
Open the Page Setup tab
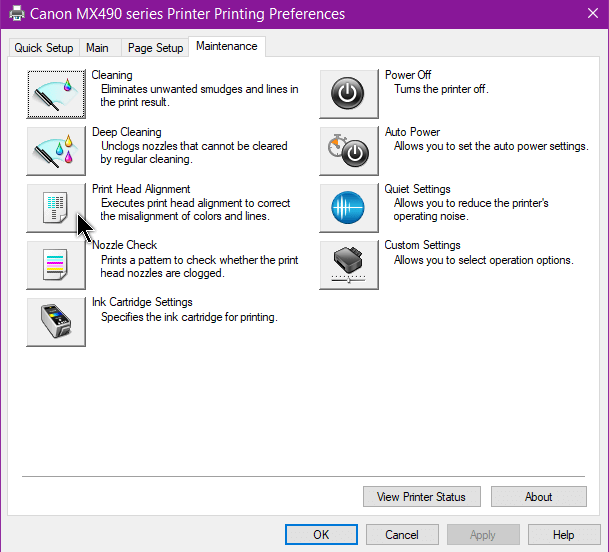(155, 48)
